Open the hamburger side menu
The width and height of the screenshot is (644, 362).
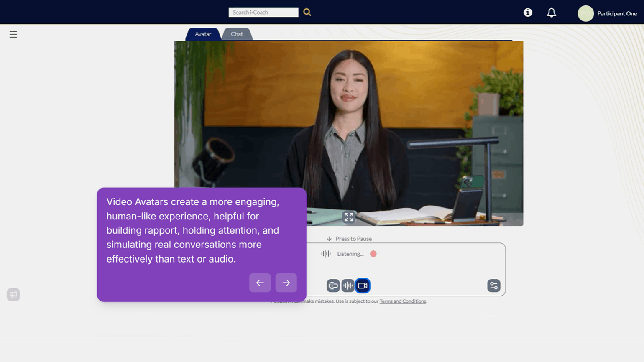pyautogui.click(x=13, y=35)
